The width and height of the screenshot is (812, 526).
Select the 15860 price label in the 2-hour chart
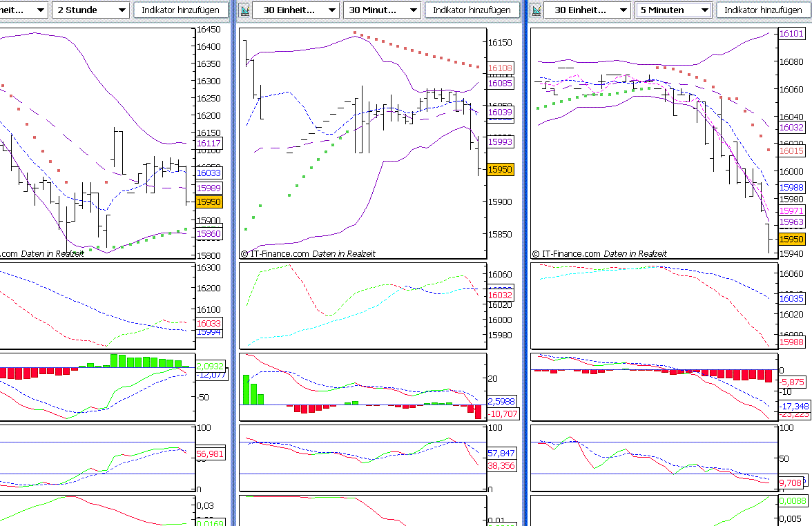[x=209, y=233]
